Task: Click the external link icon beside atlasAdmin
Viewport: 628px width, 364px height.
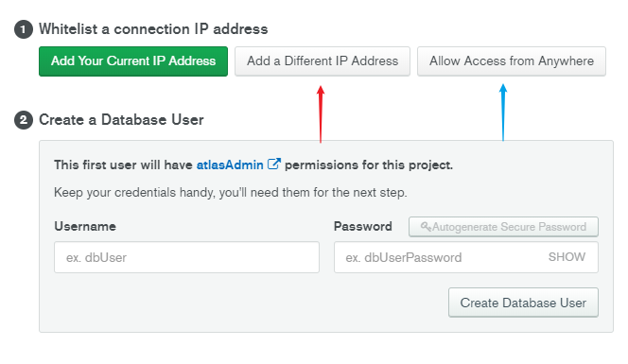Action: point(274,165)
